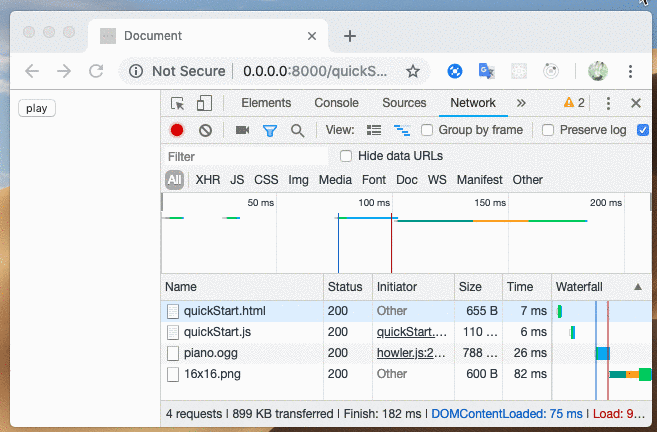Click the red record network log button
Screen dimensions: 657x432
[177, 130]
